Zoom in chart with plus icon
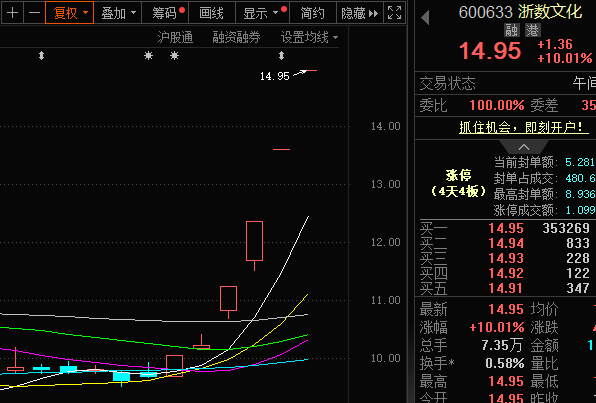 click(x=12, y=13)
